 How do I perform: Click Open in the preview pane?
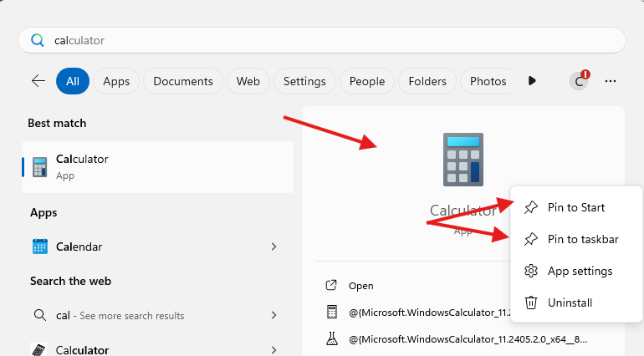tap(361, 286)
